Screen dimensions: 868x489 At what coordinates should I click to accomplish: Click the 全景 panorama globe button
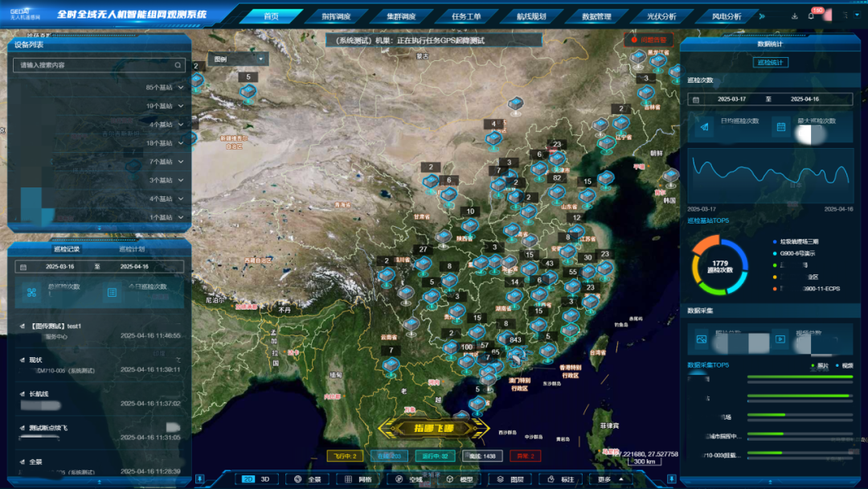[307, 479]
